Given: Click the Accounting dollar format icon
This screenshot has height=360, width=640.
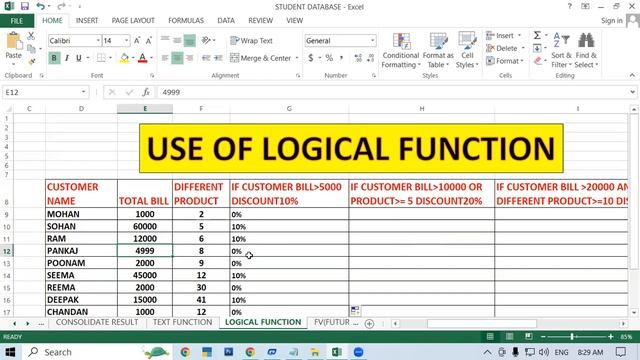Looking at the screenshot, I should point(311,58).
